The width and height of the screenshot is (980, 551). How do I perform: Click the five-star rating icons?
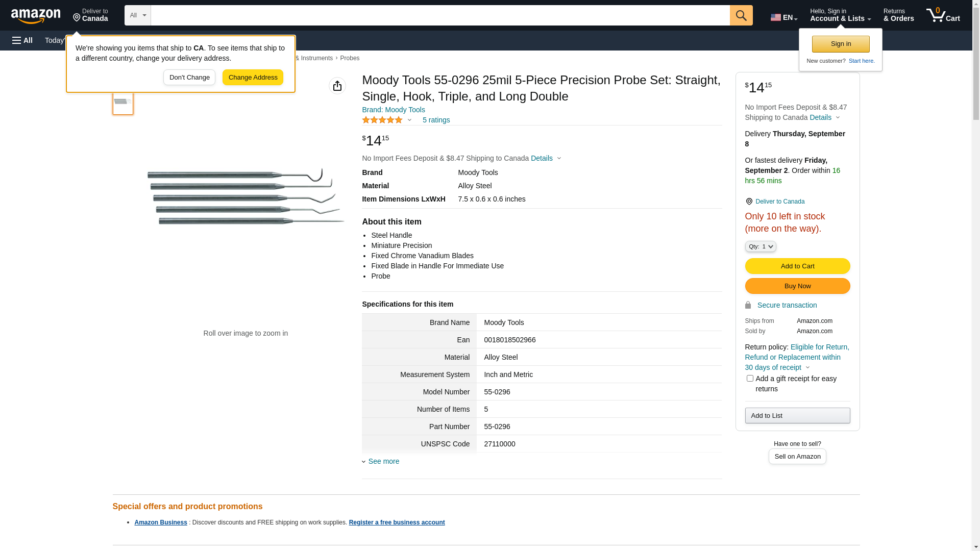tap(382, 120)
